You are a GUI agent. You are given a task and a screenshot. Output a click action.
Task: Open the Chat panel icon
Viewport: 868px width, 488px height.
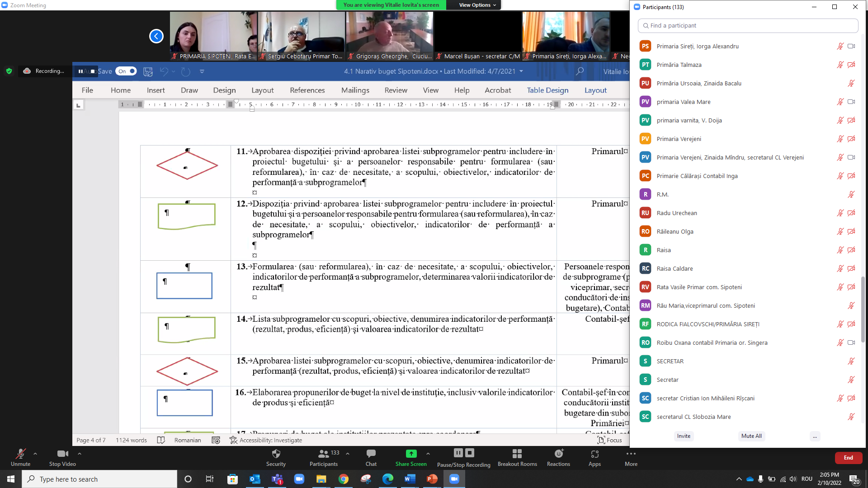coord(371,454)
